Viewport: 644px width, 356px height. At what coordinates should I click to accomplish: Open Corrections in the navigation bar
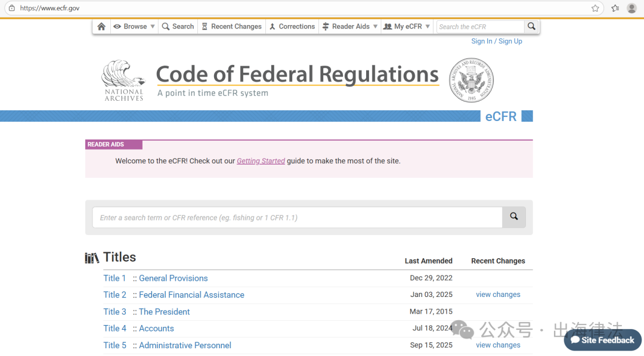[292, 27]
